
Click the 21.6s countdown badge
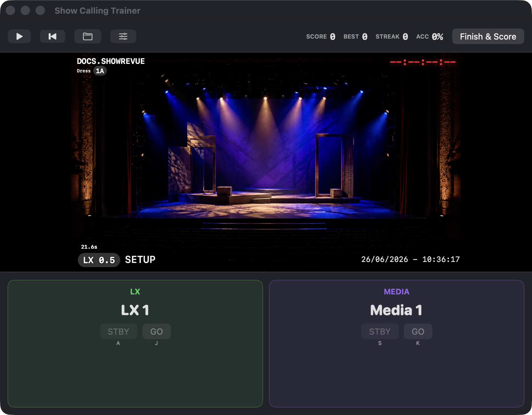click(x=89, y=247)
